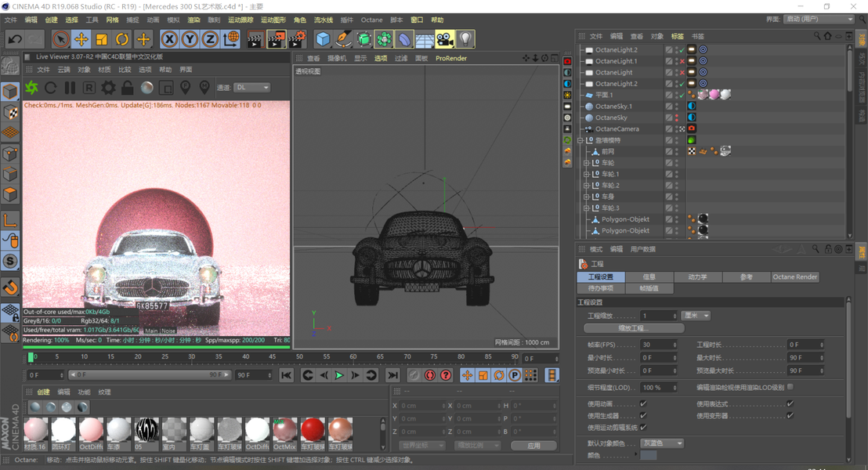Open the 灰蓝色 default color dropdown

click(662, 443)
